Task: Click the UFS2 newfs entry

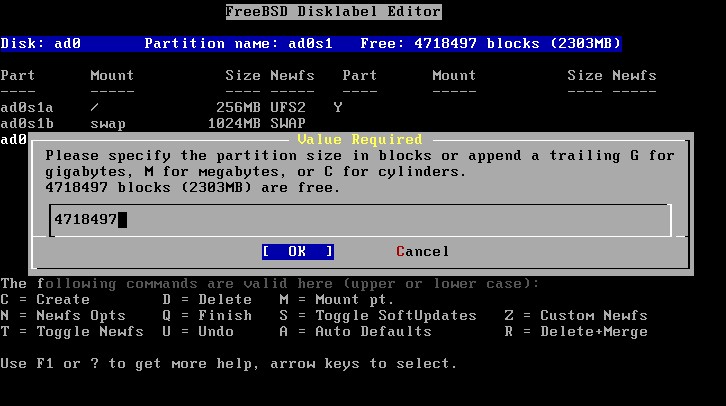Action: coord(288,107)
